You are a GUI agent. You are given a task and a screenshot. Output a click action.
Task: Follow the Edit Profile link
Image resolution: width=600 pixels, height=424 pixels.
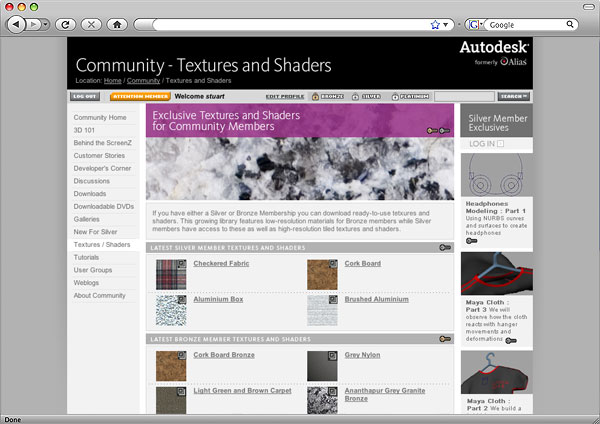[285, 97]
